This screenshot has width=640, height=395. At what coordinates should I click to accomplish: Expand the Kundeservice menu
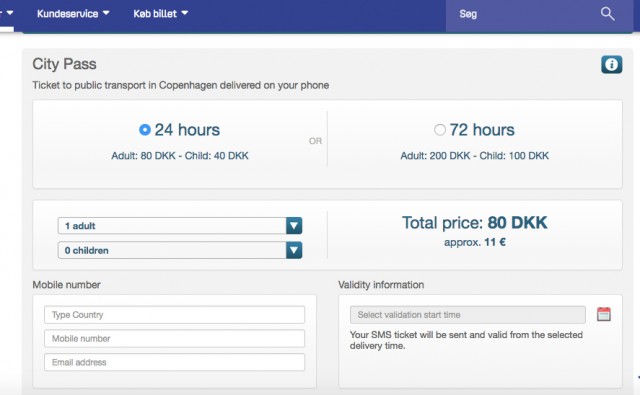73,13
